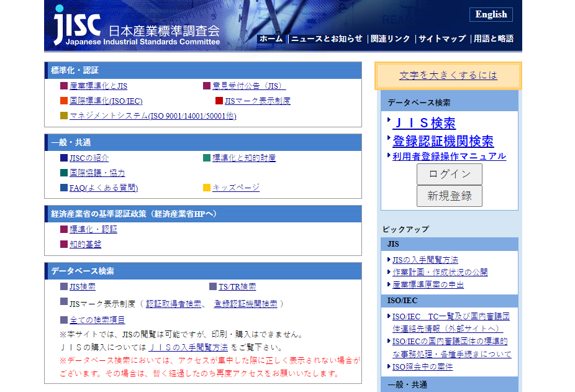Image resolution: width=575 pixels, height=392 pixels.
Task: Open 関連リンク in top navigation
Action: 390,39
